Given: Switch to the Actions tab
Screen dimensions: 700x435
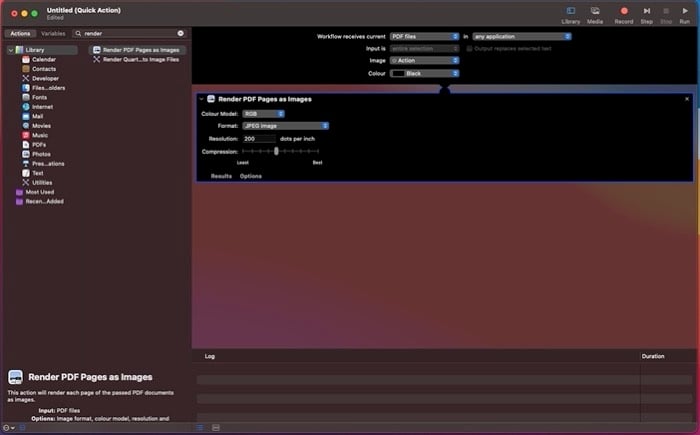Looking at the screenshot, I should coord(20,33).
